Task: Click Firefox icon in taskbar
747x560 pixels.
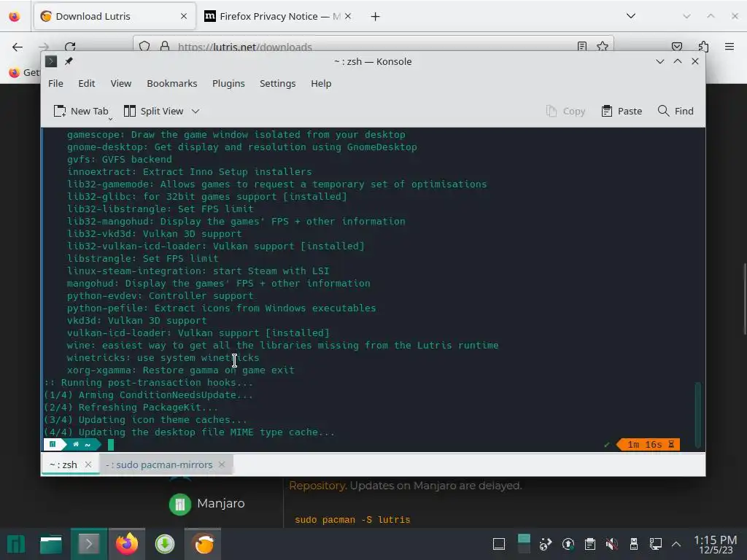Action: coord(127,544)
